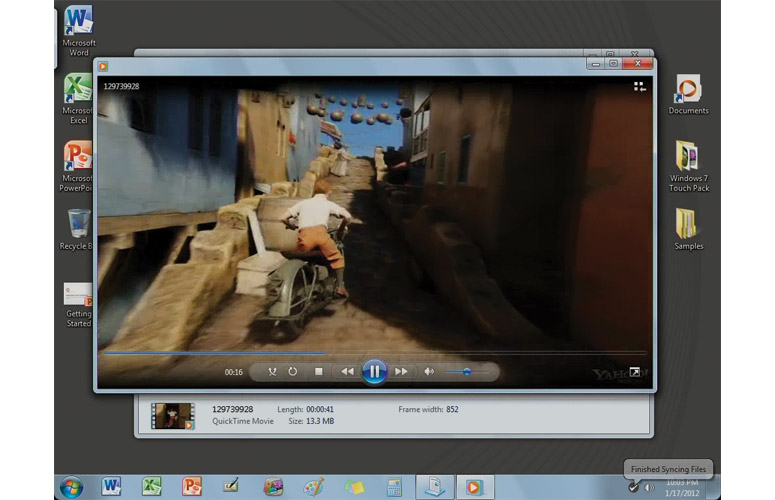Image resolution: width=775 pixels, height=500 pixels.
Task: Click the video thumbnail in details pane
Action: coord(172,415)
